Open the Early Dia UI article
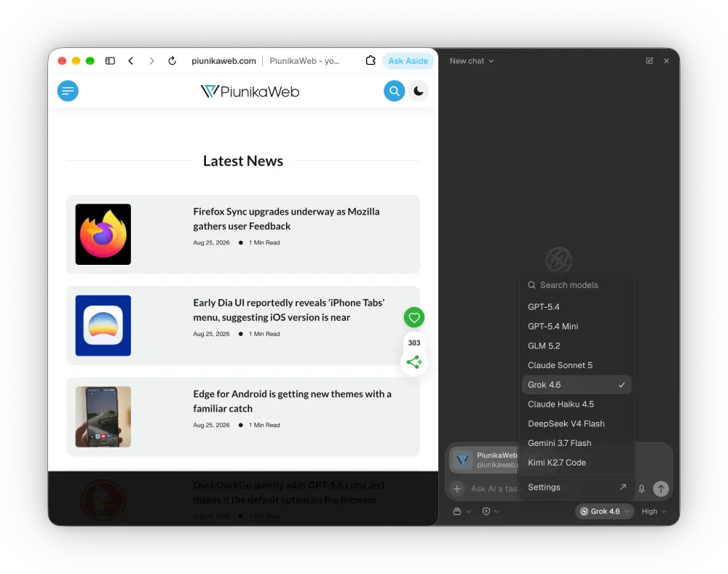The width and height of the screenshot is (728, 574). click(289, 310)
